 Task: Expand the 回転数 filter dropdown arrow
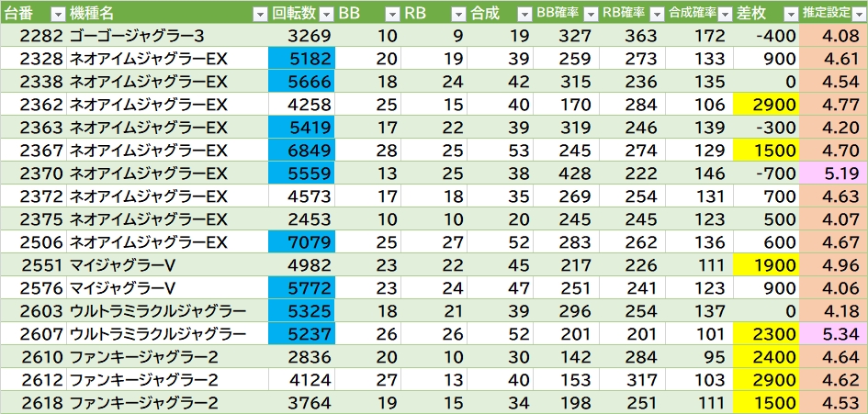pos(326,14)
